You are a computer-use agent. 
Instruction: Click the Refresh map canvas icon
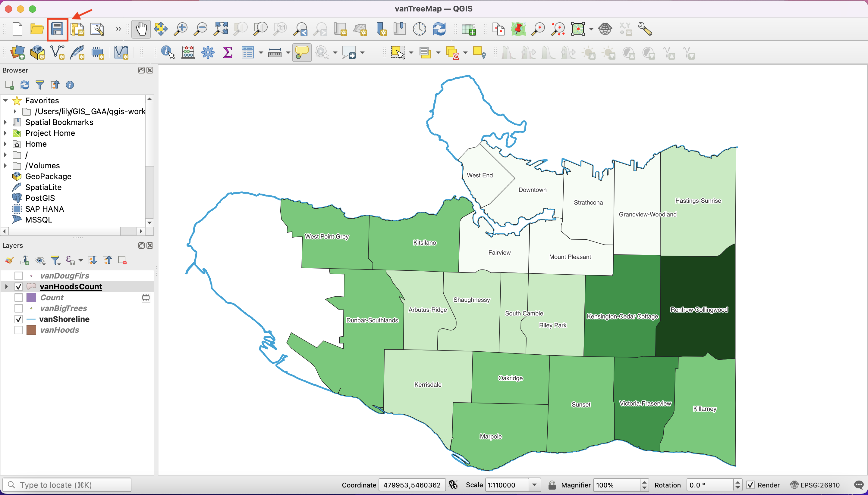tap(440, 29)
